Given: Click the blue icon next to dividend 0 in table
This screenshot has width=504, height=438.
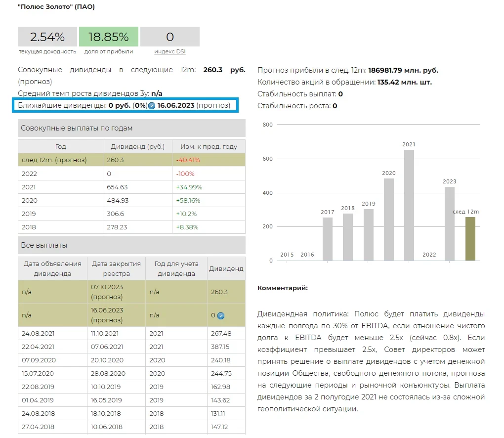Looking at the screenshot, I should click(221, 315).
